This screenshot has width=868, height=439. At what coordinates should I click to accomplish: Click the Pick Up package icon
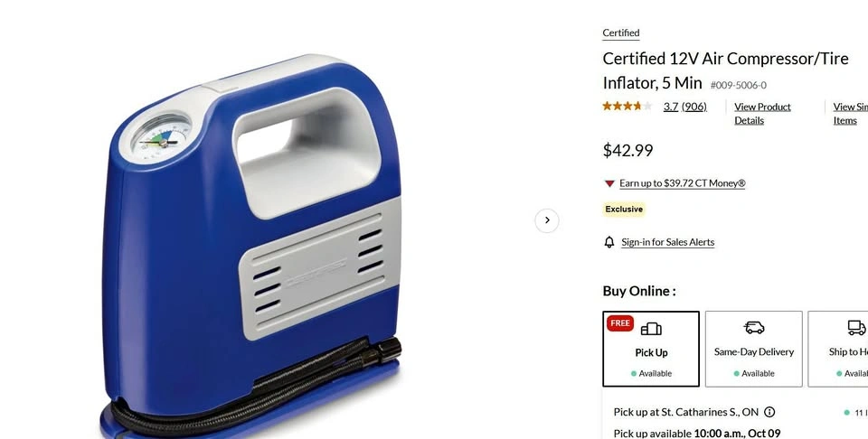(x=651, y=329)
